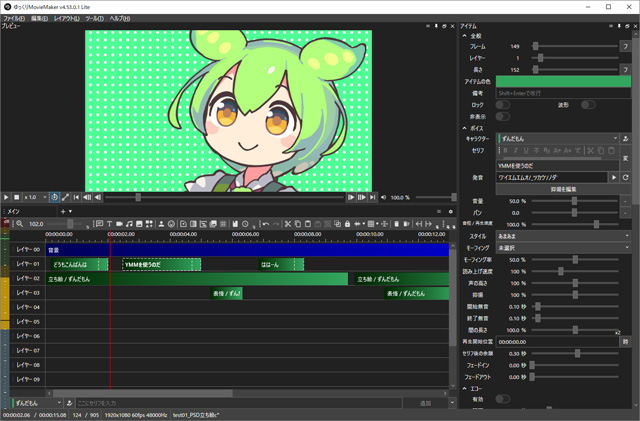Screen dimensions: 640x421
Task: Add a standing character (person icon) item
Action: (161, 224)
